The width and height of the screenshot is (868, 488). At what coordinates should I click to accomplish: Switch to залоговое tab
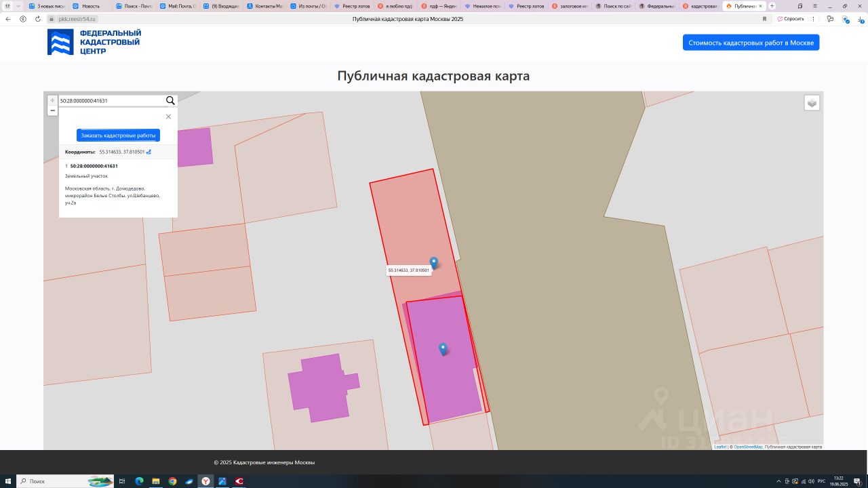tap(569, 6)
